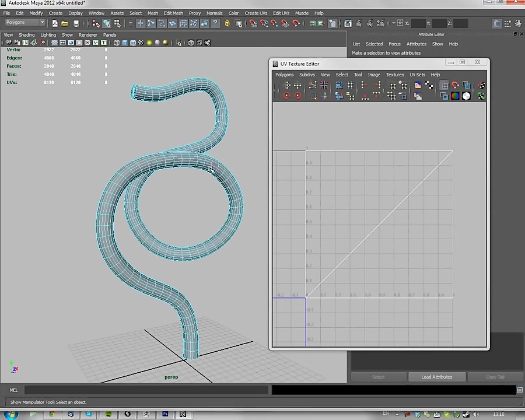Click the RGB channels color sphere in UV editor
This screenshot has width=525, height=420.
[455, 96]
